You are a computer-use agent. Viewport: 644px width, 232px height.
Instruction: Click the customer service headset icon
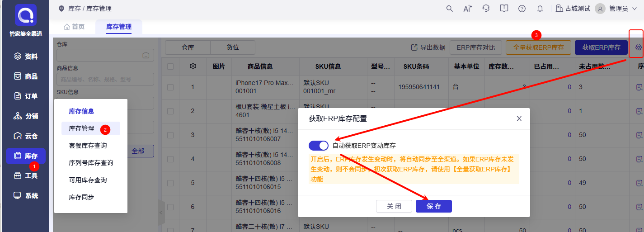coord(486,9)
